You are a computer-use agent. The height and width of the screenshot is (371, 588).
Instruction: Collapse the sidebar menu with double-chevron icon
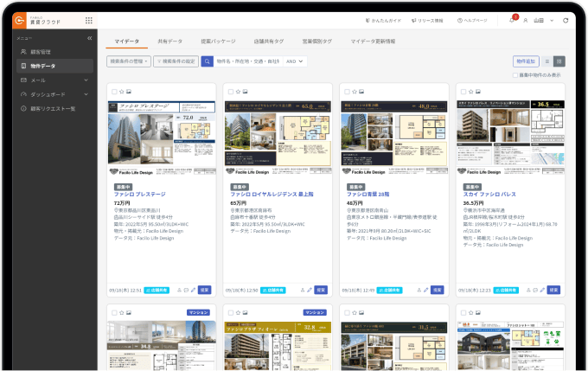pyautogui.click(x=90, y=38)
